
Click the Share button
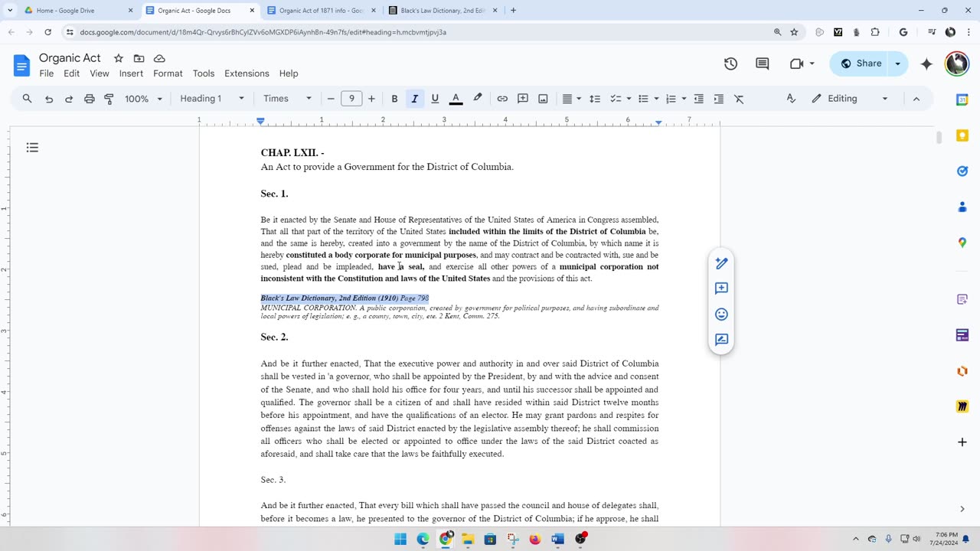[x=861, y=64]
